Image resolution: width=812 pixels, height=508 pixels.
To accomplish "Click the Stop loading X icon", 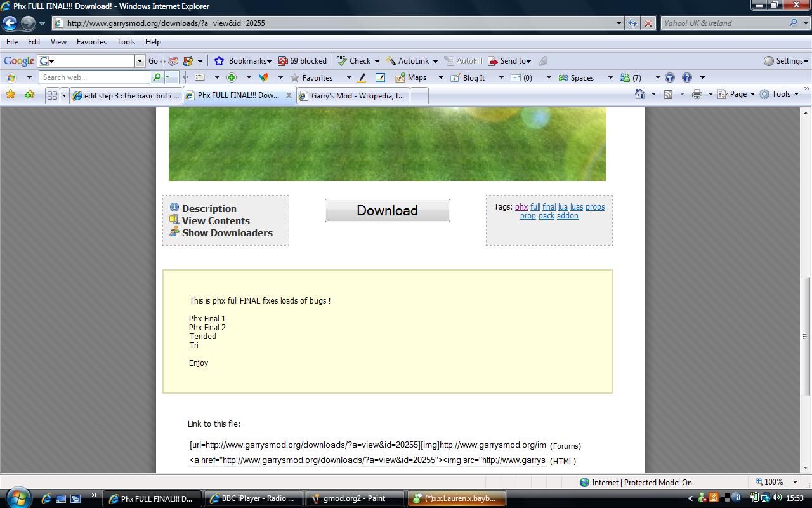I will pyautogui.click(x=648, y=23).
